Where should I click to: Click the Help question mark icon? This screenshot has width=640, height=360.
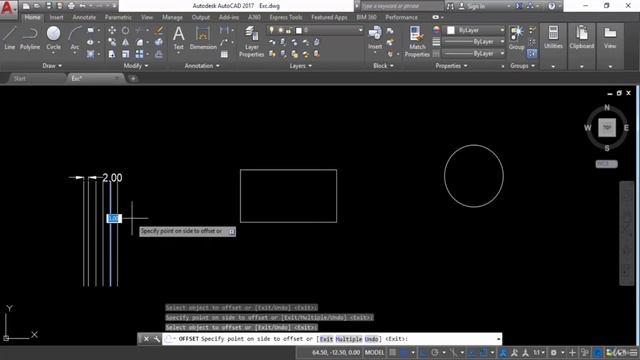point(552,6)
